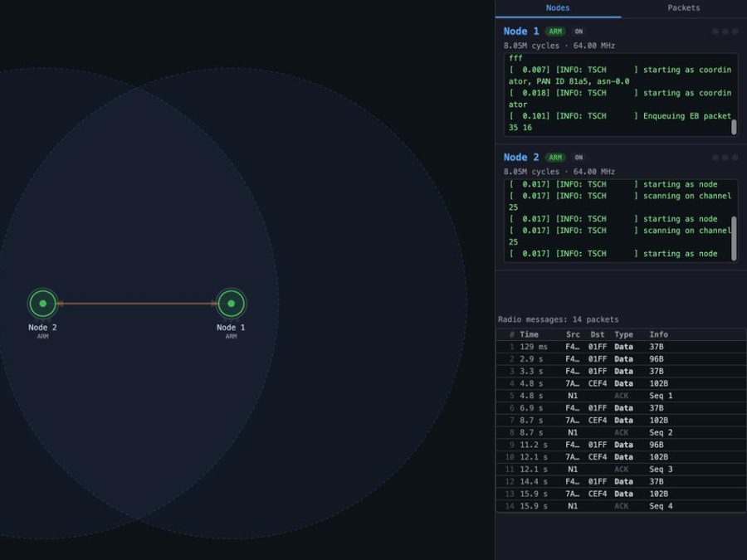Click the Type column header
Screen dimensions: 747x560
(x=623, y=334)
